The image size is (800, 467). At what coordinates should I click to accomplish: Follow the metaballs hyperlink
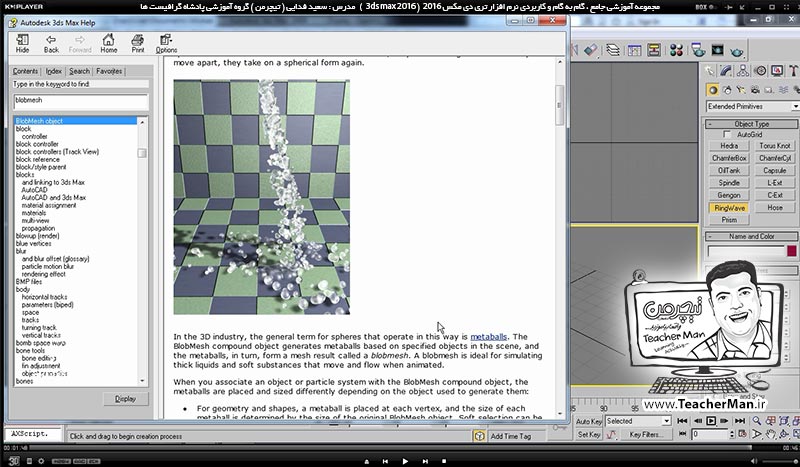[488, 336]
